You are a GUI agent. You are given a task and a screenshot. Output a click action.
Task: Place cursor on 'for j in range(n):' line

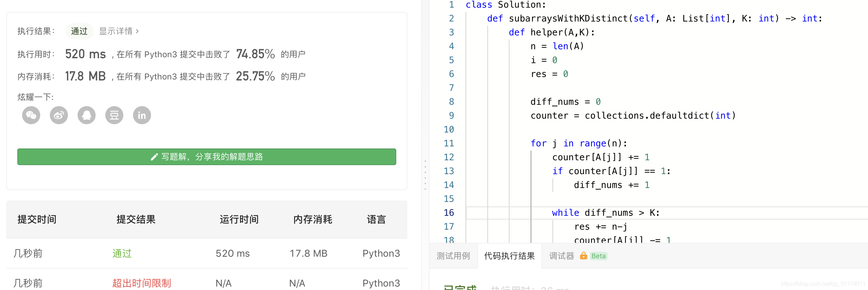(579, 143)
